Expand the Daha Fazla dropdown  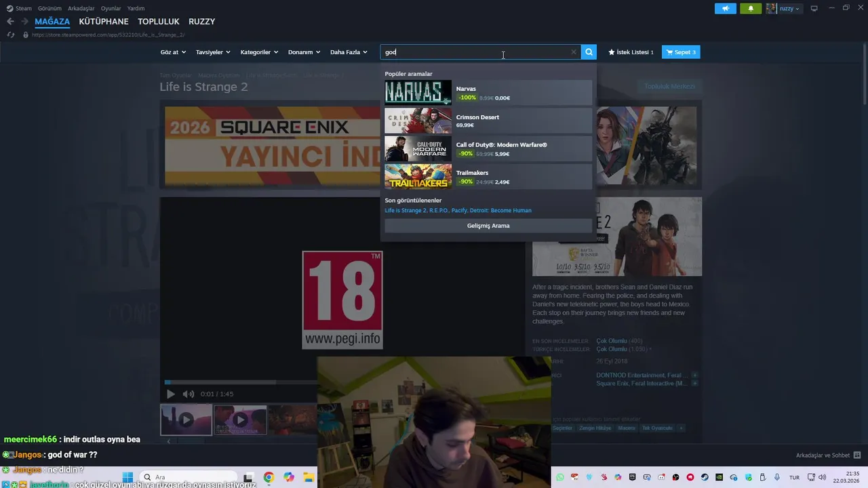tap(349, 52)
